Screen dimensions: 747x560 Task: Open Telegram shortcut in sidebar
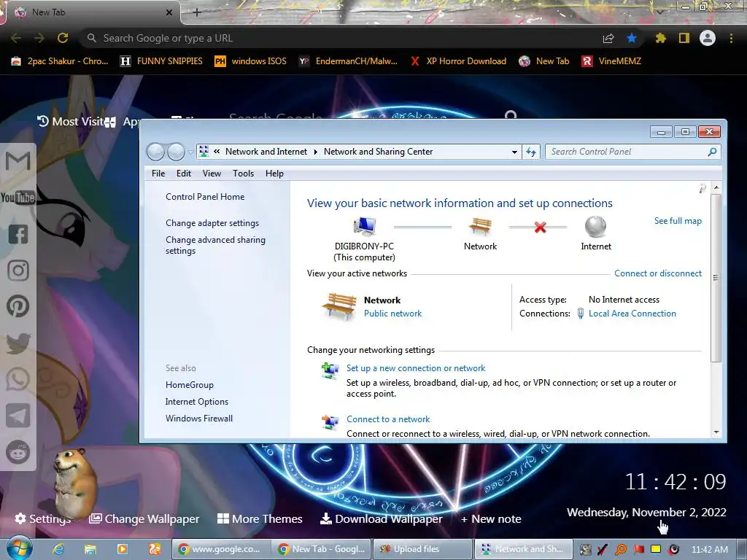pyautogui.click(x=18, y=416)
